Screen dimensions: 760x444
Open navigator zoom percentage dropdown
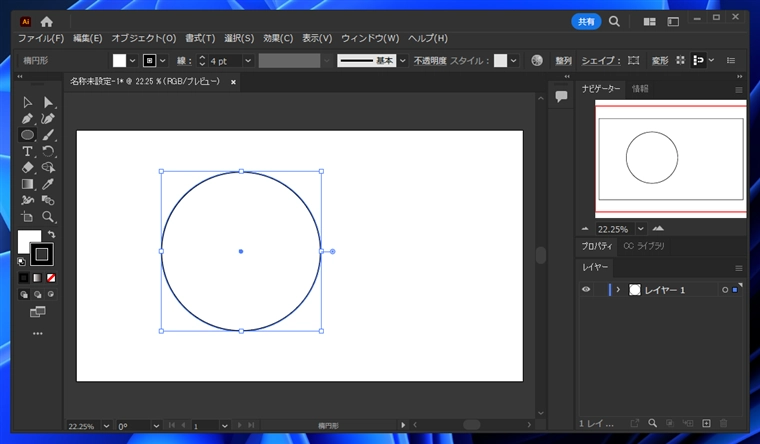tap(640, 229)
